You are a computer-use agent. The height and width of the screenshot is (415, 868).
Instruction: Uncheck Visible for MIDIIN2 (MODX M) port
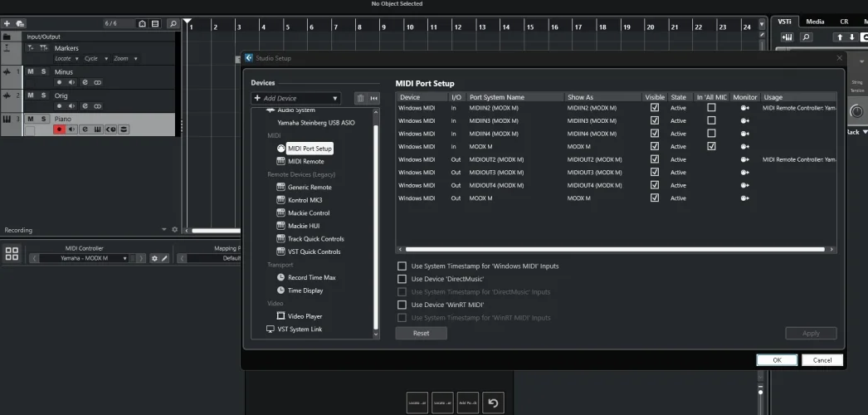655,108
